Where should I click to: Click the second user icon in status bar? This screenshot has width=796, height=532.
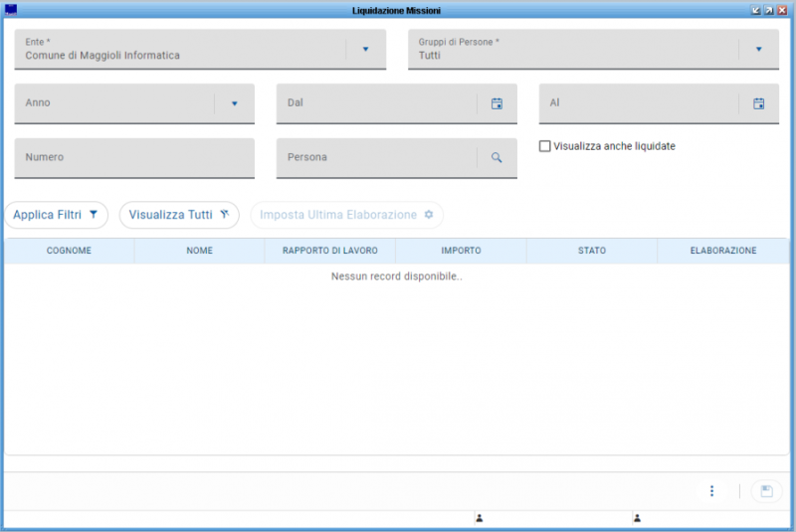coord(637,518)
